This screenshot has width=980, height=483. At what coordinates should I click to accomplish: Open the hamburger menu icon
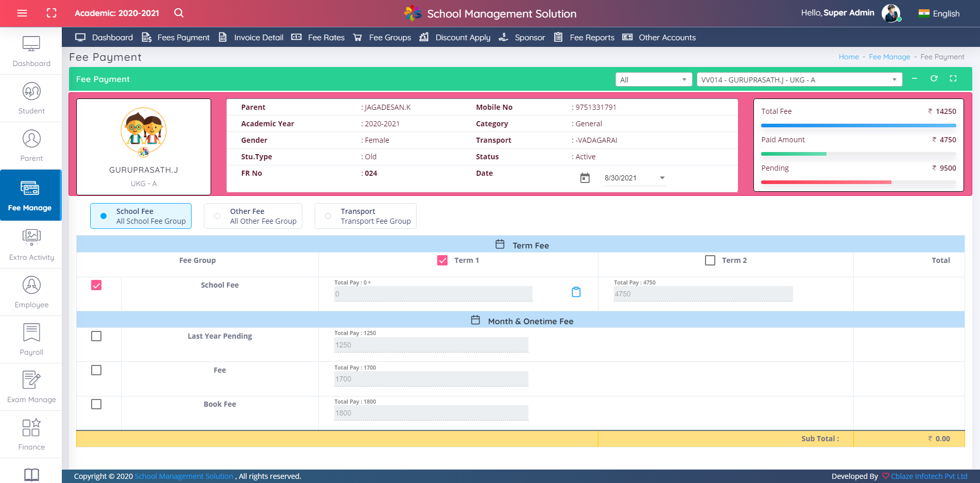(x=22, y=13)
